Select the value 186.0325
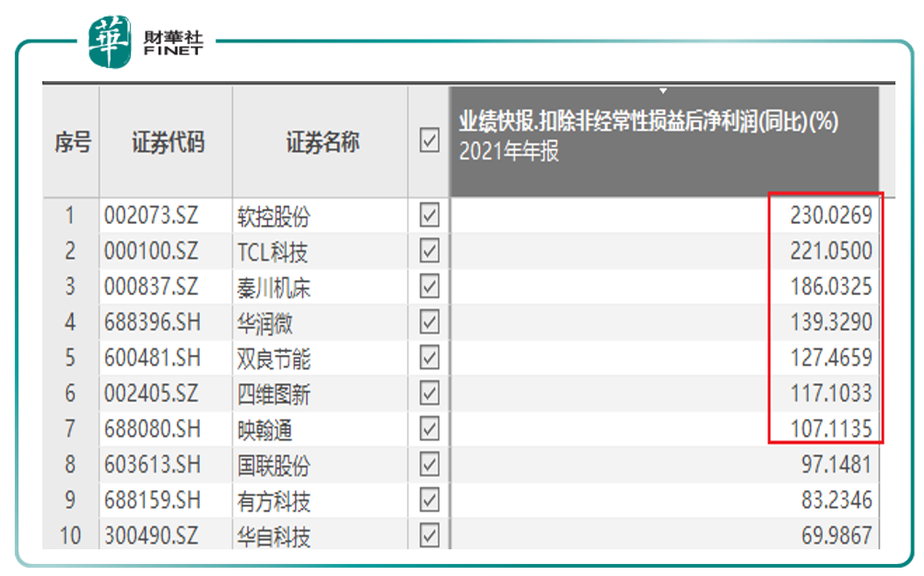 (x=831, y=287)
